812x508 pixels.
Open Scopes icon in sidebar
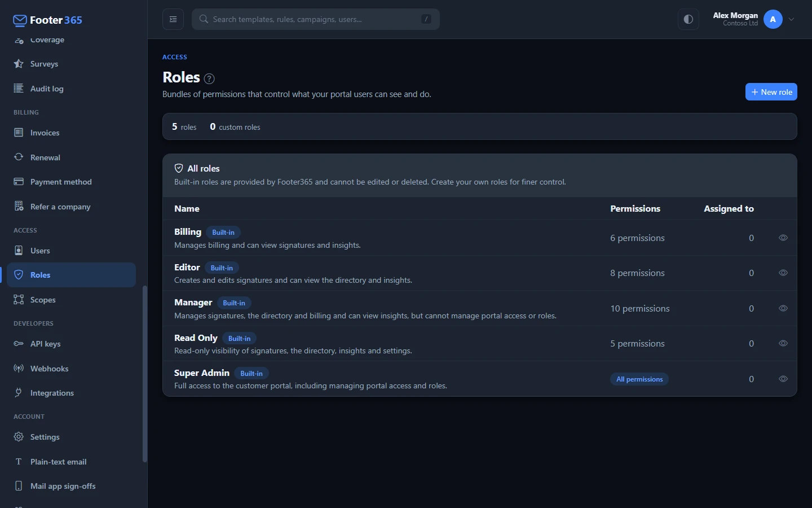pyautogui.click(x=19, y=299)
